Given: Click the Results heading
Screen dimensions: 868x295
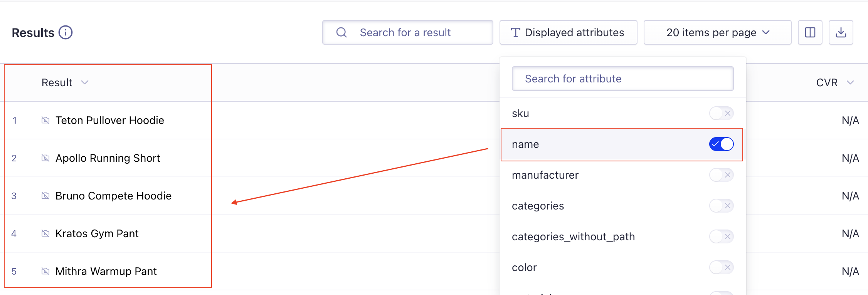Looking at the screenshot, I should pyautogui.click(x=33, y=33).
